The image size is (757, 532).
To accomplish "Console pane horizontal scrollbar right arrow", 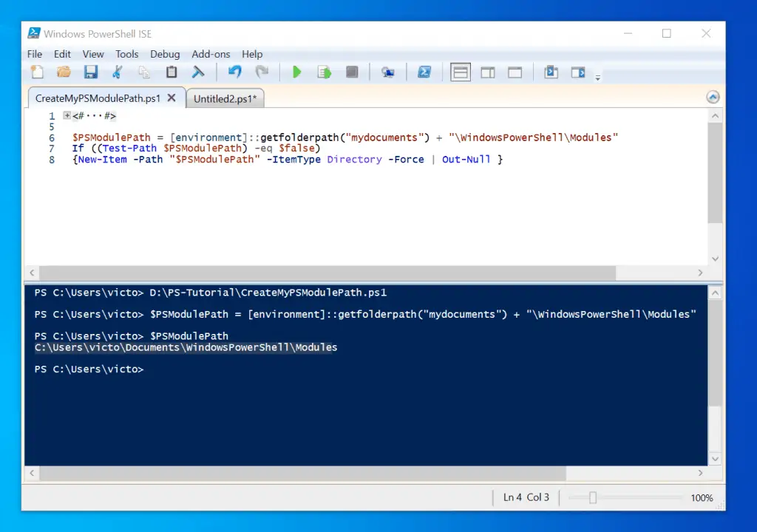I will click(x=701, y=473).
